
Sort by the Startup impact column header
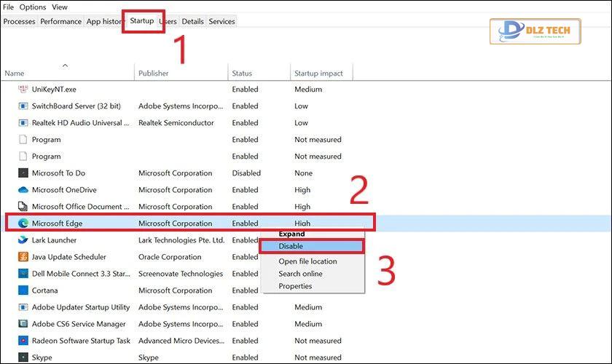coord(318,74)
